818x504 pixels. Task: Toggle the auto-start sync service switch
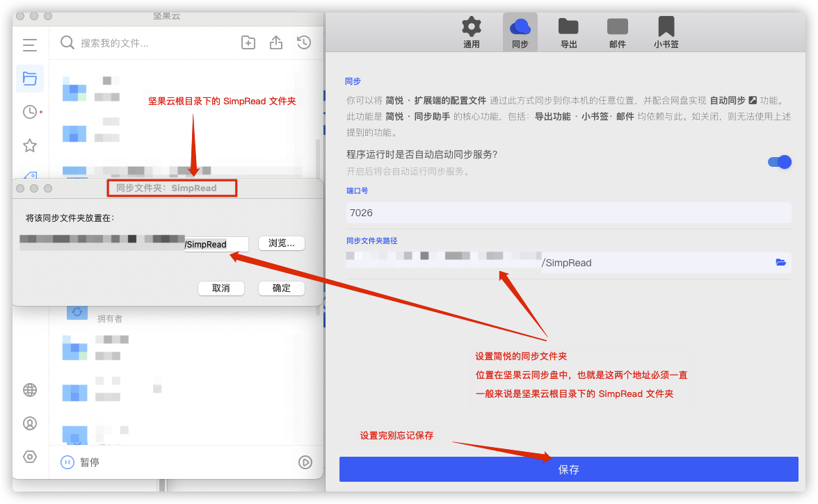(779, 162)
